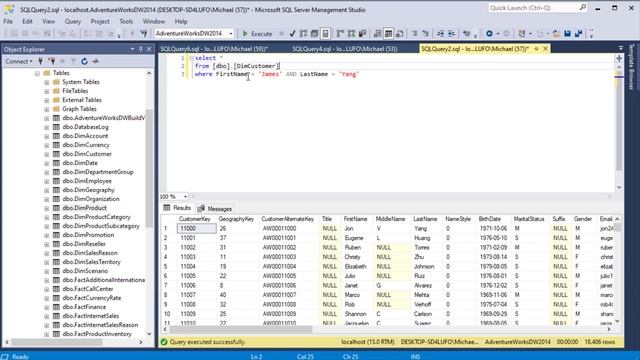Expand dbo.DimCustomer table node
640x360 pixels.
(47, 154)
